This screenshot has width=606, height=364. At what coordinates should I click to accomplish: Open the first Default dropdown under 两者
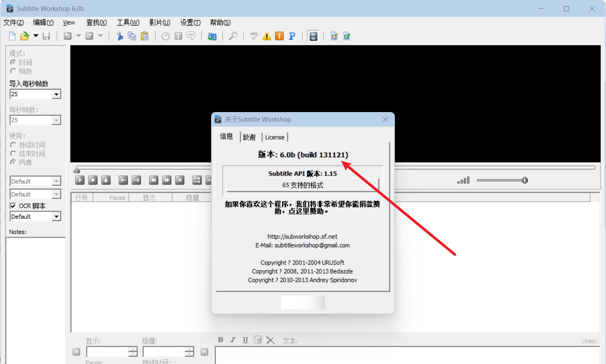click(56, 181)
